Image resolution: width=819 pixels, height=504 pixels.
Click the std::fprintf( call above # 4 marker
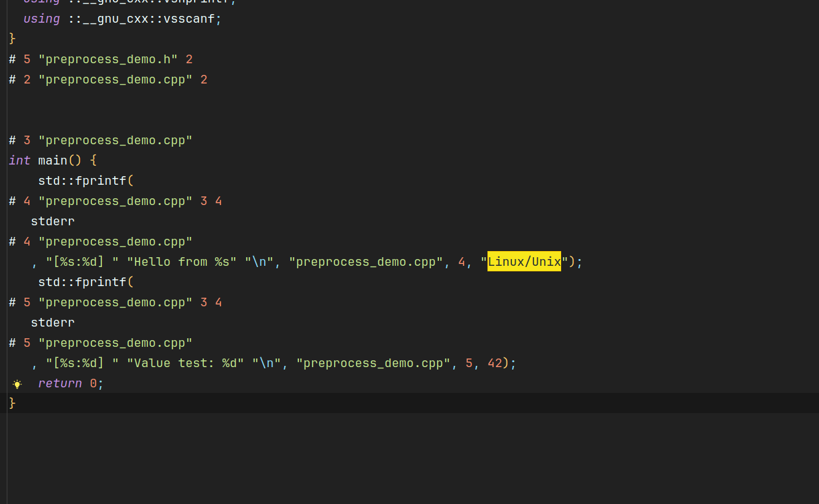click(x=86, y=181)
